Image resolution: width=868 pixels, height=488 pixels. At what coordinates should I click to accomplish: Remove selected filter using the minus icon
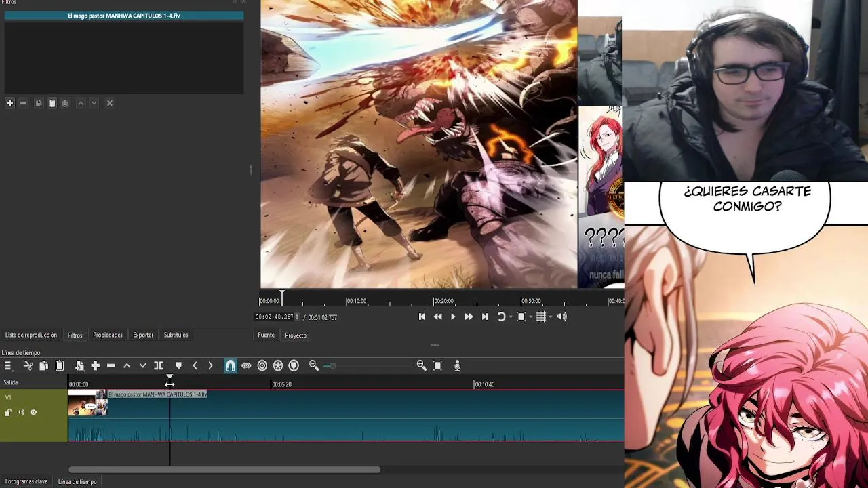[x=23, y=103]
